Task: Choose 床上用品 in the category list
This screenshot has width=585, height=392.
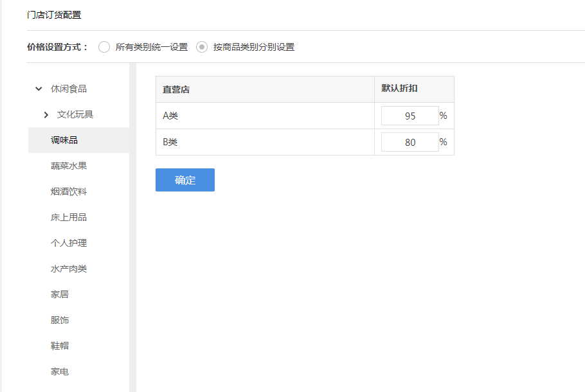Action: coord(69,217)
